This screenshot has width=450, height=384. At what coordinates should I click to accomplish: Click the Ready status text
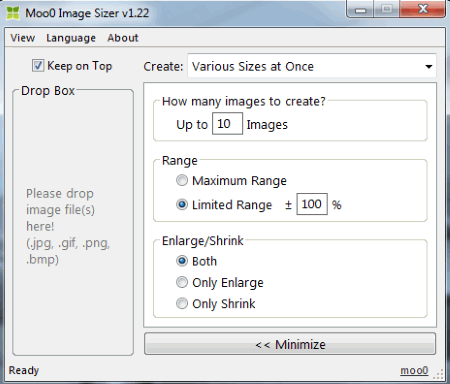[24, 370]
